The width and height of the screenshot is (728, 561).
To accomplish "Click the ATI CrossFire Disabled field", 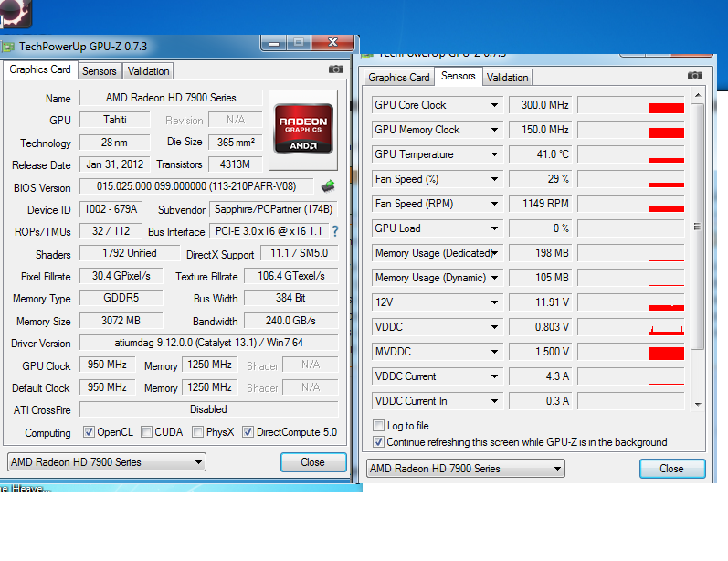I will [209, 409].
